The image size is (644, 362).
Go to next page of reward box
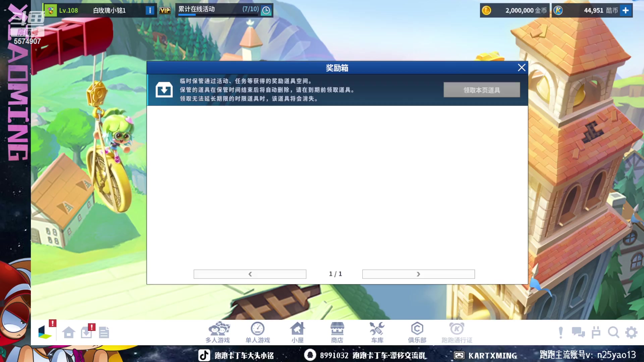418,274
